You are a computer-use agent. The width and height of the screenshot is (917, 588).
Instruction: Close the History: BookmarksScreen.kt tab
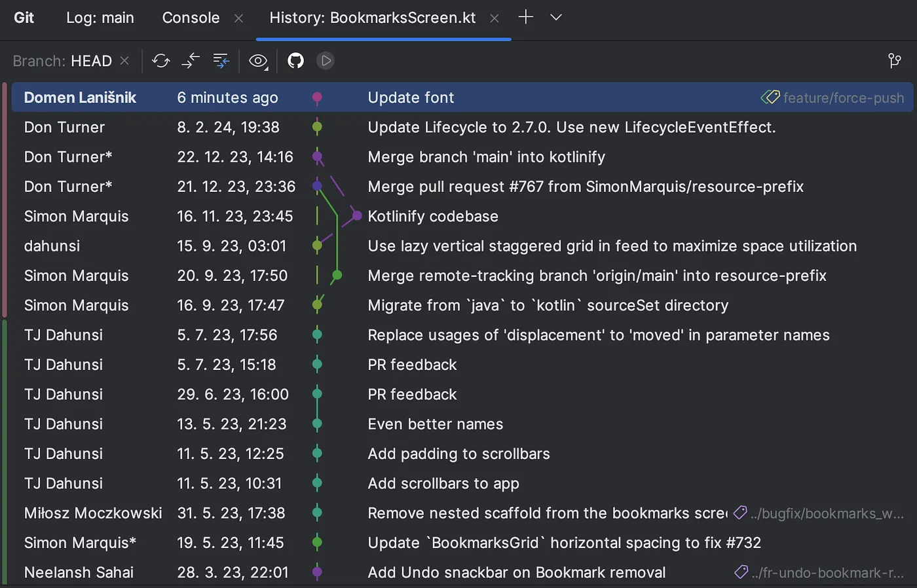(495, 18)
